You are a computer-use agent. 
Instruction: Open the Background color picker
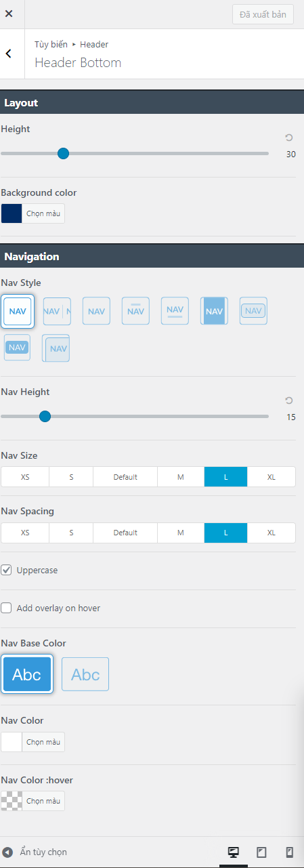pyautogui.click(x=32, y=213)
